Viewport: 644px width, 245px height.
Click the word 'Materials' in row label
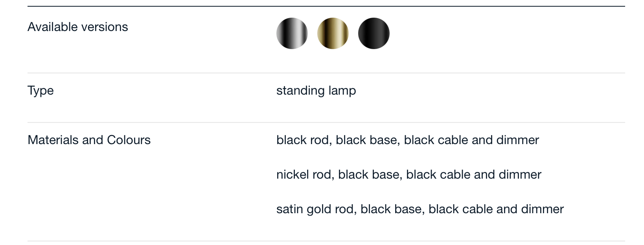tap(53, 140)
